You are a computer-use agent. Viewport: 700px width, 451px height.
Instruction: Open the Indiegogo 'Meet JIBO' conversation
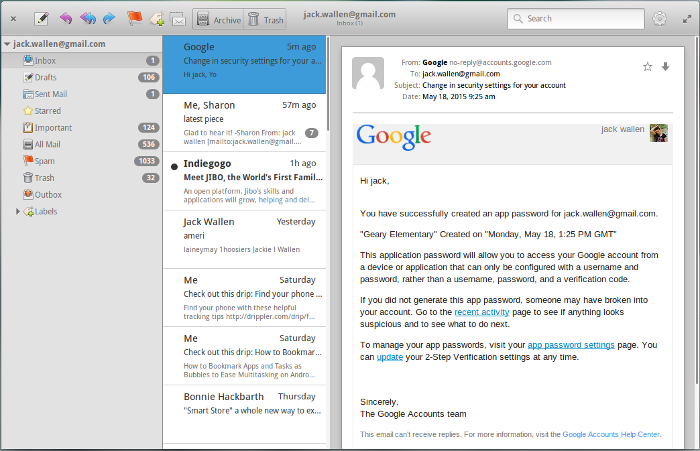(244, 181)
